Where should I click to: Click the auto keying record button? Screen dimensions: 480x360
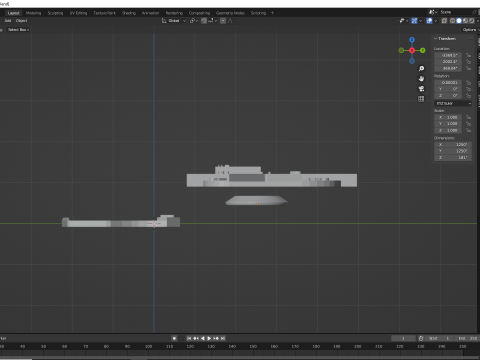[174, 338]
